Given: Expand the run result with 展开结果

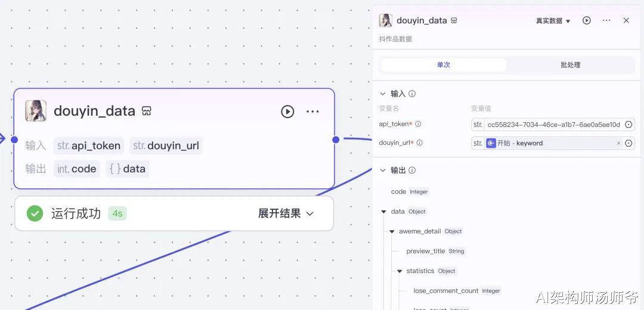Looking at the screenshot, I should point(286,213).
